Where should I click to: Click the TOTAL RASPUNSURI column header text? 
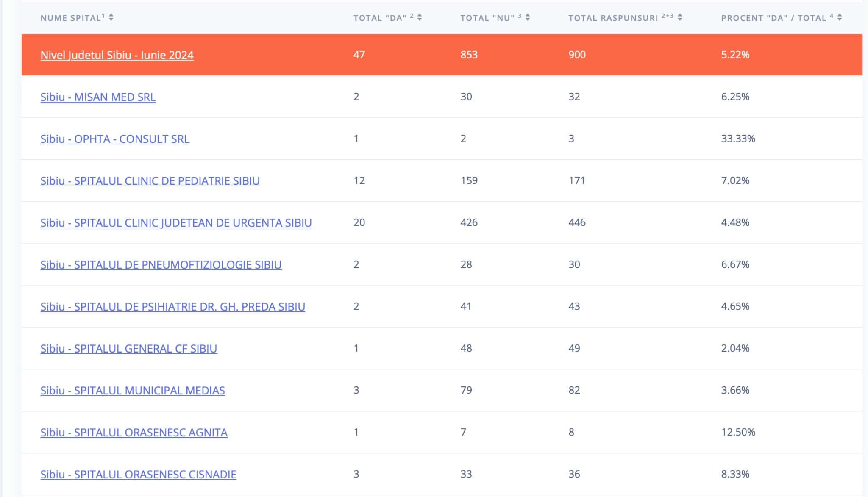[621, 18]
